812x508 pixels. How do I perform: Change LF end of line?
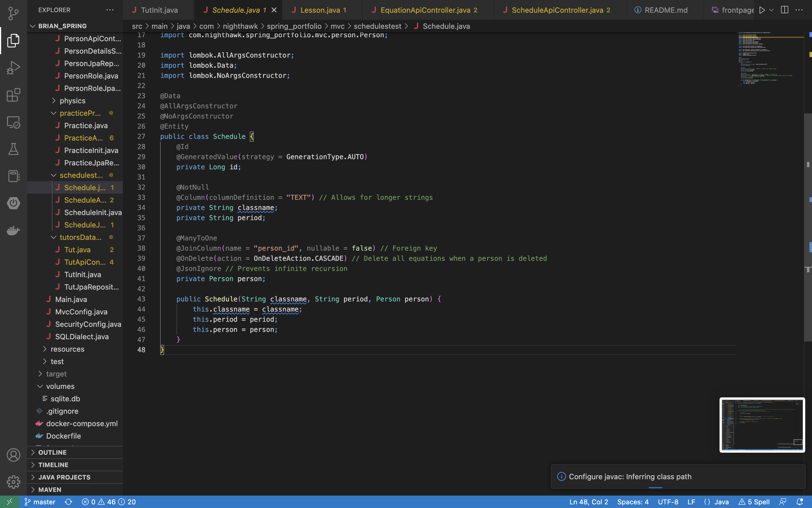tap(691, 502)
